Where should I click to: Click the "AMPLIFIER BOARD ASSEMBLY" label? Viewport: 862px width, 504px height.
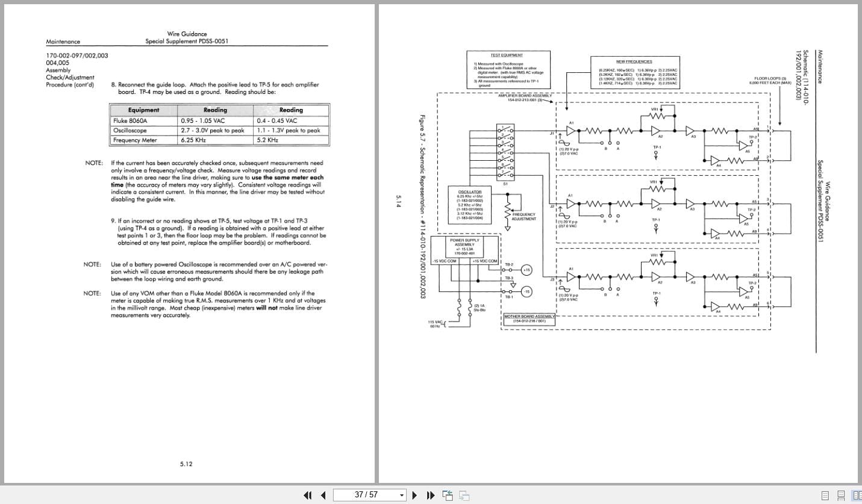point(525,95)
